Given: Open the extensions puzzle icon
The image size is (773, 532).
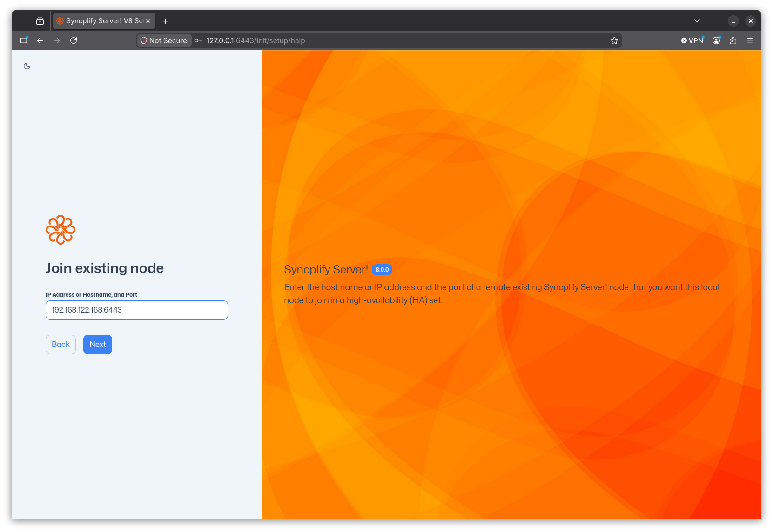Looking at the screenshot, I should 733,40.
